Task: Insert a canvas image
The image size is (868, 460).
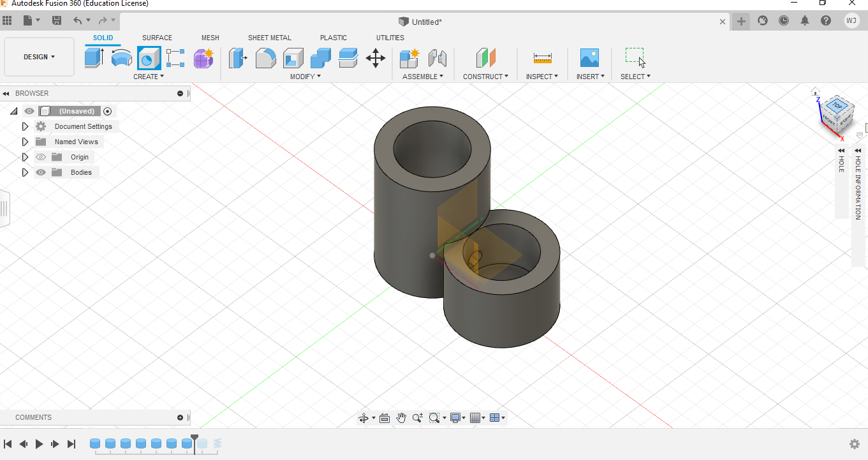Action: (x=590, y=57)
